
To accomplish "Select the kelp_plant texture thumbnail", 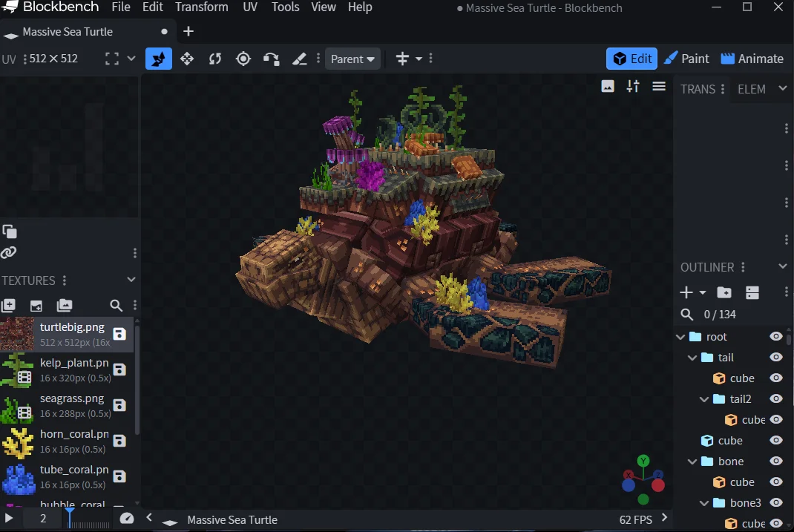I will click(17, 370).
